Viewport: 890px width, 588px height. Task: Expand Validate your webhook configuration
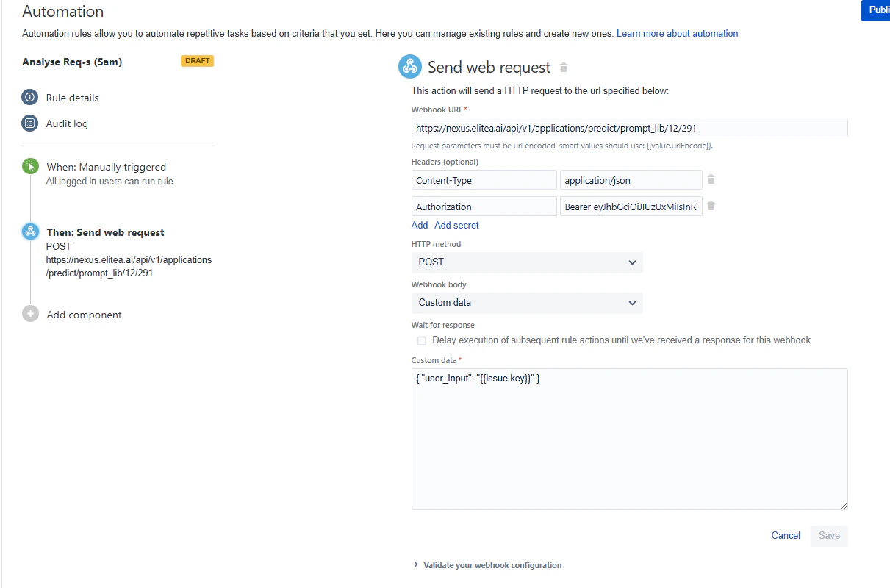point(491,564)
